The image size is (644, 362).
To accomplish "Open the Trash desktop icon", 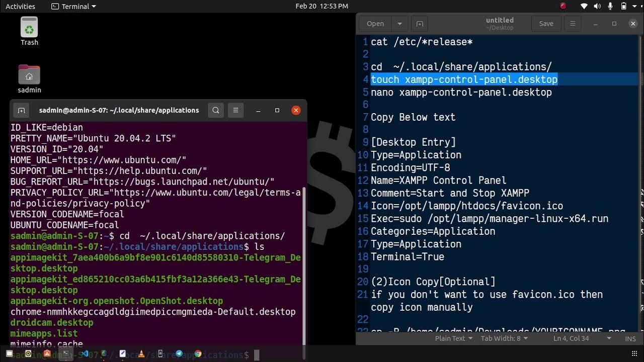I will coord(29,31).
